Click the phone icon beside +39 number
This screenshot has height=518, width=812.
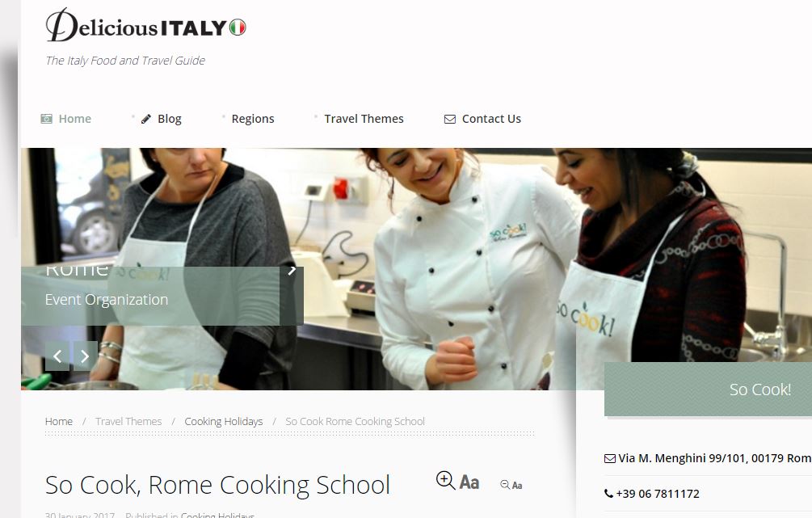608,494
